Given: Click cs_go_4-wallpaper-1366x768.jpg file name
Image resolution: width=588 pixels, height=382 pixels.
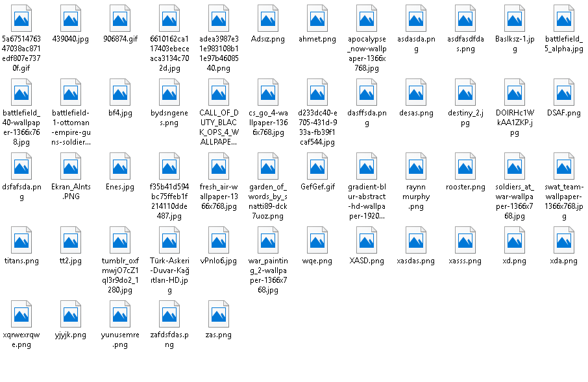Looking at the screenshot, I should click(x=268, y=122).
